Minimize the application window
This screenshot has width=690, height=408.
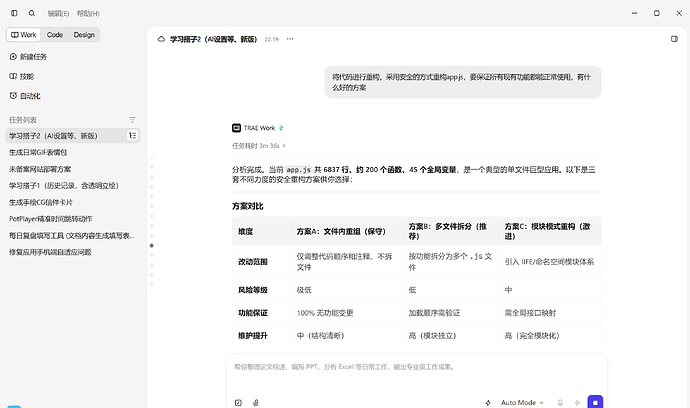click(x=634, y=13)
